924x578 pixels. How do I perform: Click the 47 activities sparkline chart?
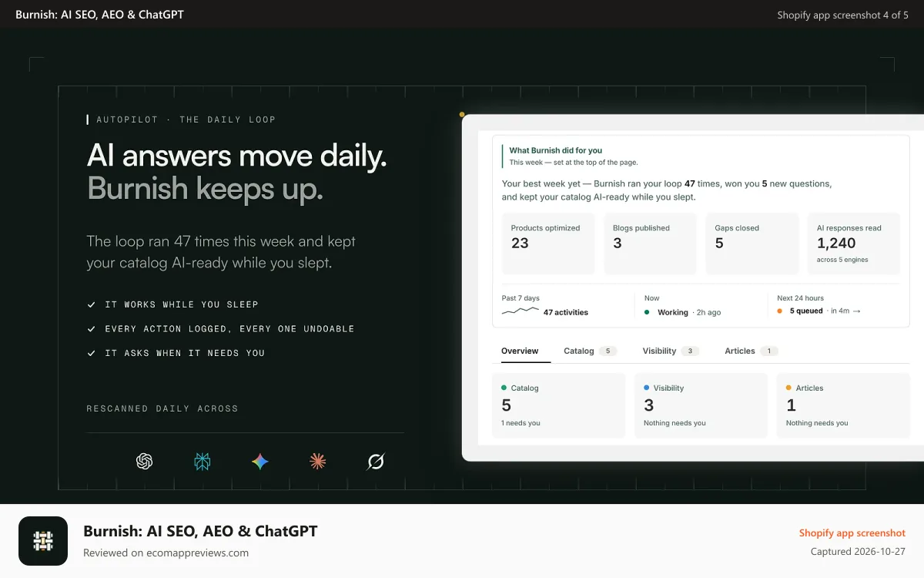point(521,311)
